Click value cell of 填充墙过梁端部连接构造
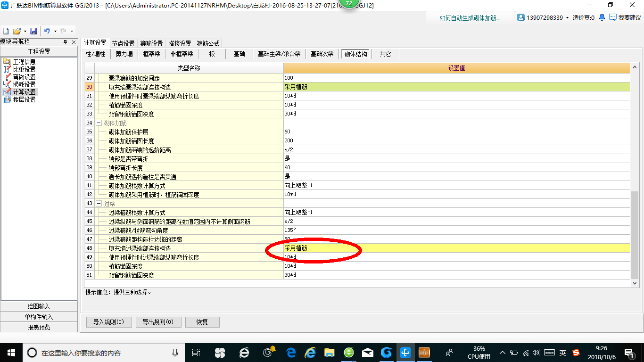 coord(456,248)
